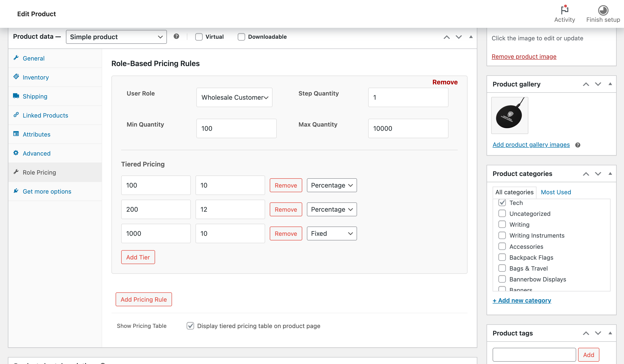Open the Simple product type dropdown
624x364 pixels.
click(x=116, y=37)
